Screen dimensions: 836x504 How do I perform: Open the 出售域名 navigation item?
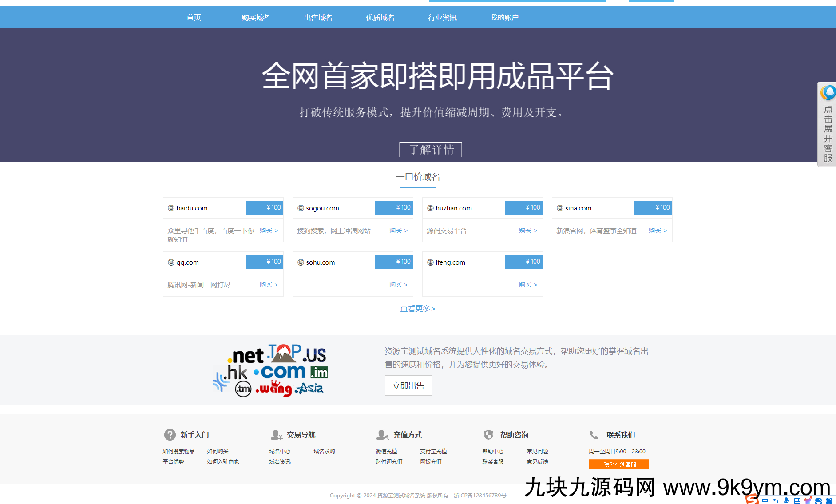click(x=318, y=17)
